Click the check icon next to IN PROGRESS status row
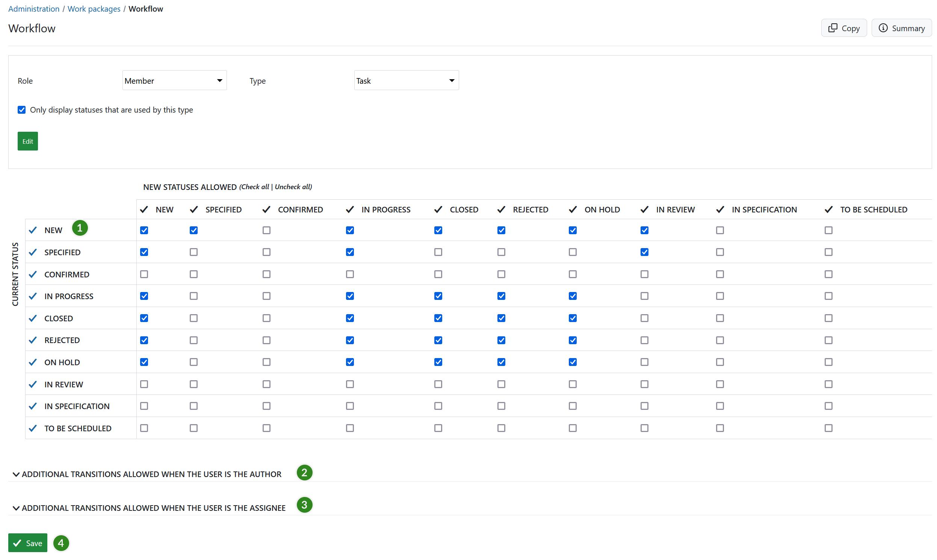 click(x=32, y=296)
